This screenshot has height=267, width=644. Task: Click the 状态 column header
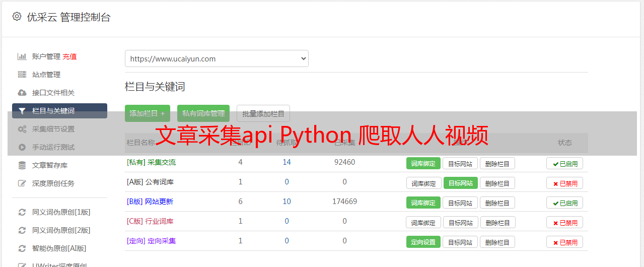pyautogui.click(x=565, y=143)
